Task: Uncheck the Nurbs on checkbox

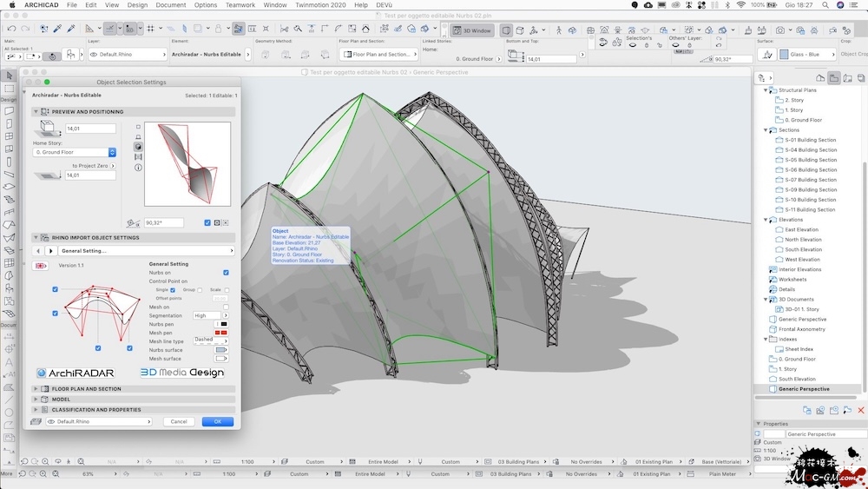Action: pyautogui.click(x=226, y=273)
